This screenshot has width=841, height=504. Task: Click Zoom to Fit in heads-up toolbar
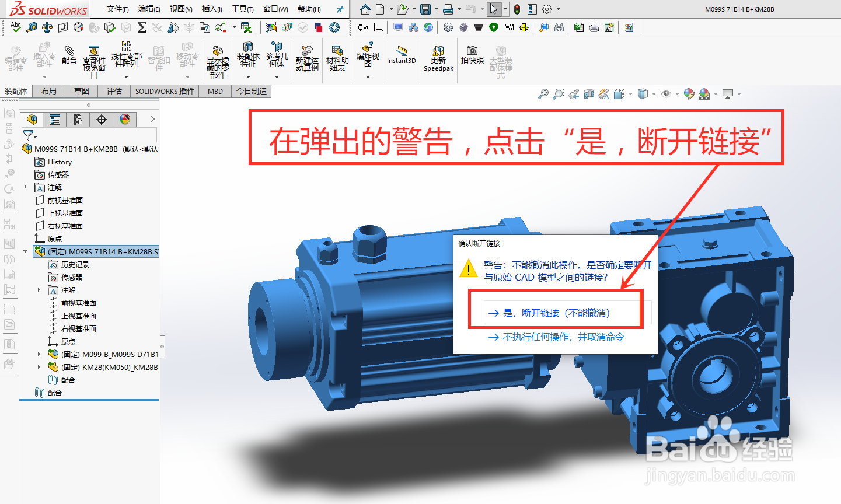click(x=543, y=93)
